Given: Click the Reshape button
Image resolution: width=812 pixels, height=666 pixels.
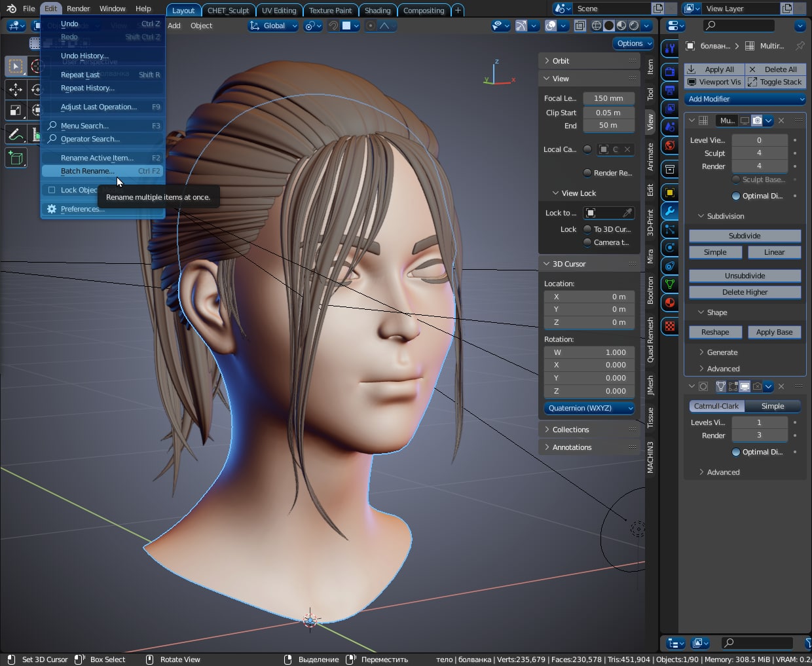Looking at the screenshot, I should click(715, 332).
